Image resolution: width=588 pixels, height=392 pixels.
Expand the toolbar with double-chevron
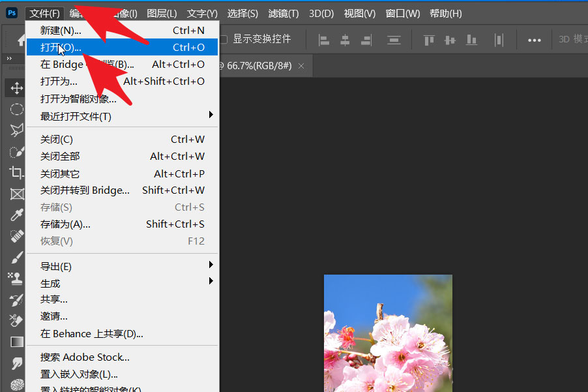click(x=9, y=59)
